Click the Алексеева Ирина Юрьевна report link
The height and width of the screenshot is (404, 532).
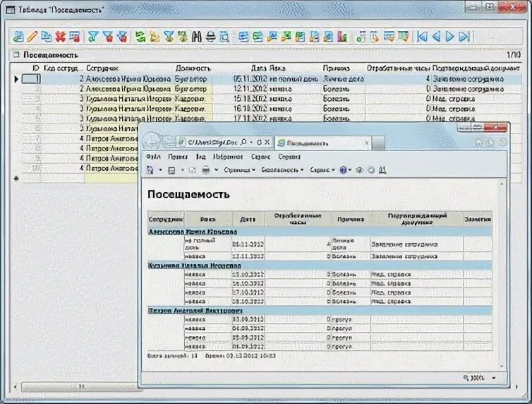(x=193, y=232)
